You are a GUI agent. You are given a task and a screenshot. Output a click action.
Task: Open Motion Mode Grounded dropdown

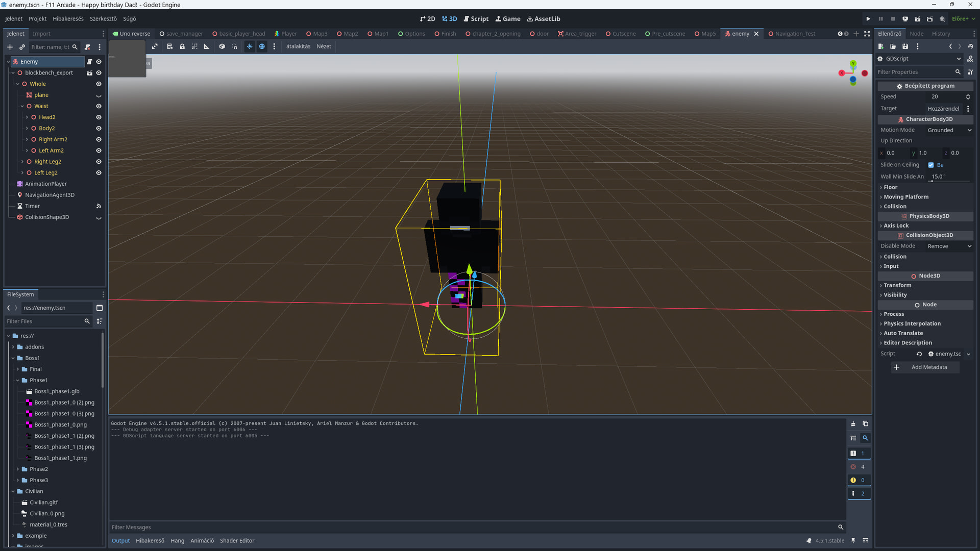tap(949, 130)
